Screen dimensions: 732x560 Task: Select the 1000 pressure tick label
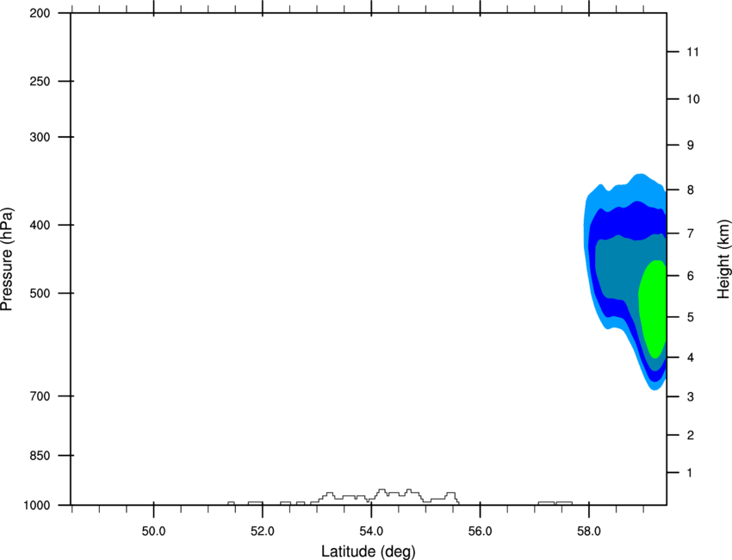point(36,506)
